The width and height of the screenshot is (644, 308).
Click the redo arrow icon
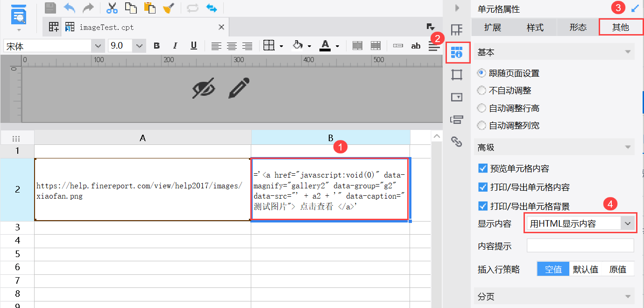click(88, 8)
